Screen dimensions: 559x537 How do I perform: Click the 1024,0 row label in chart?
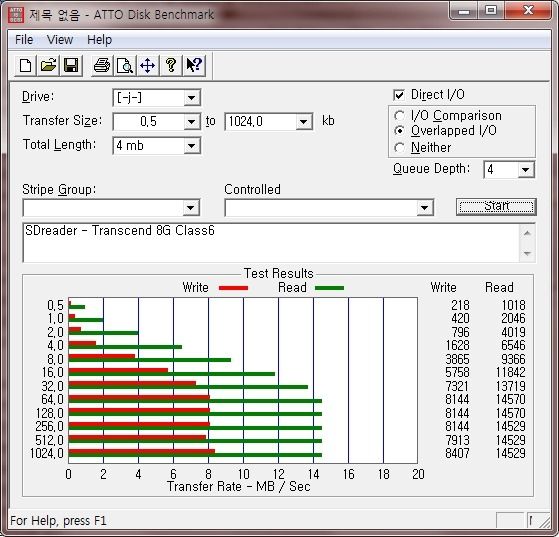click(47, 454)
